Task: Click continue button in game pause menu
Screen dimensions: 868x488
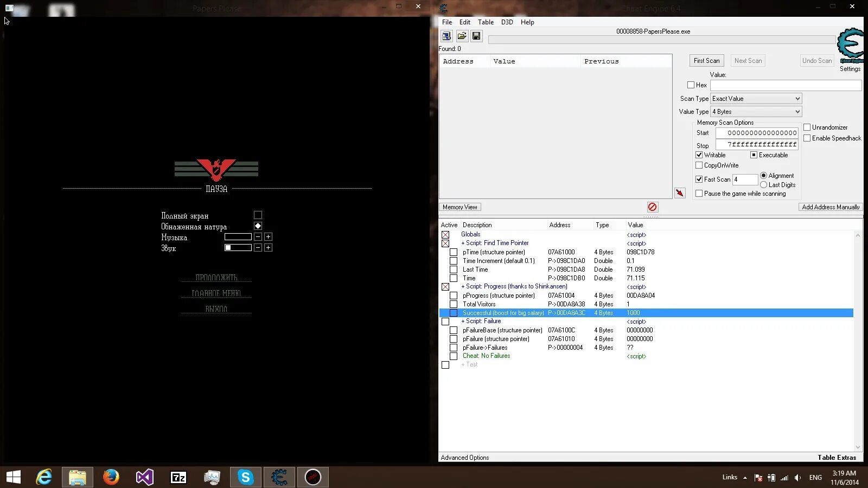Action: (216, 278)
